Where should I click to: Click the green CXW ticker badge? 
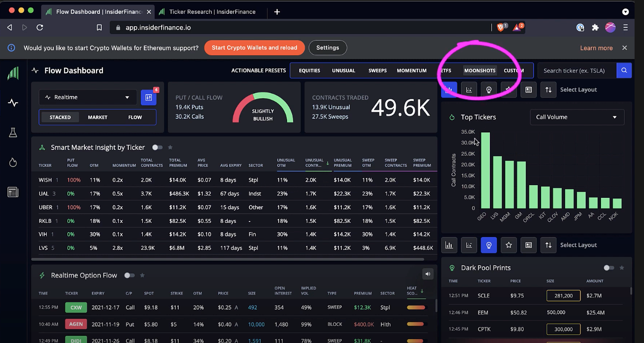coord(76,307)
